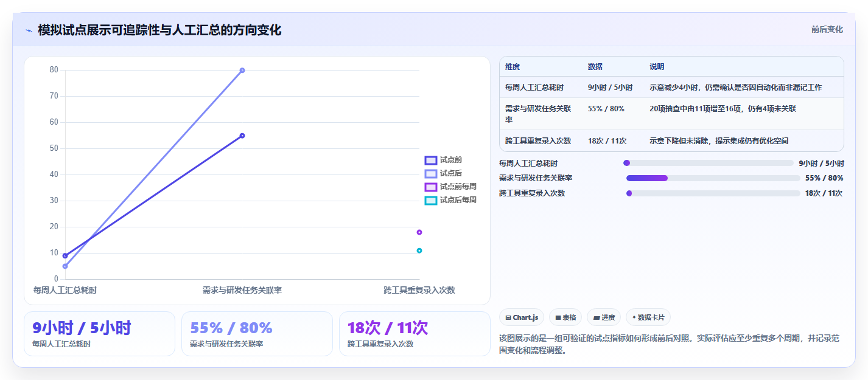Click the progress value 55% / 80%
This screenshot has width=868, height=380.
point(824,178)
